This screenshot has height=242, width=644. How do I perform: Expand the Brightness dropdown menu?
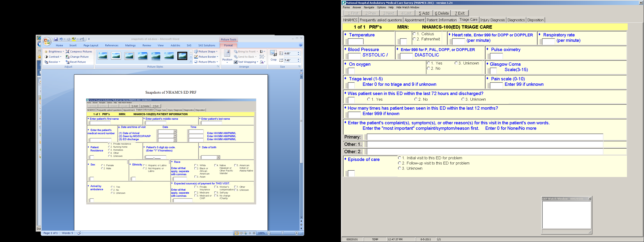54,52
